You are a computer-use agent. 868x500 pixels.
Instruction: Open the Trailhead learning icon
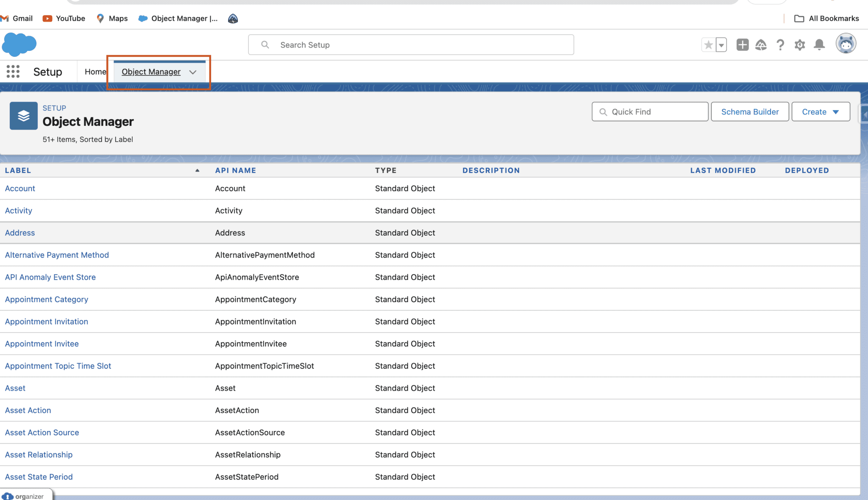(x=761, y=44)
